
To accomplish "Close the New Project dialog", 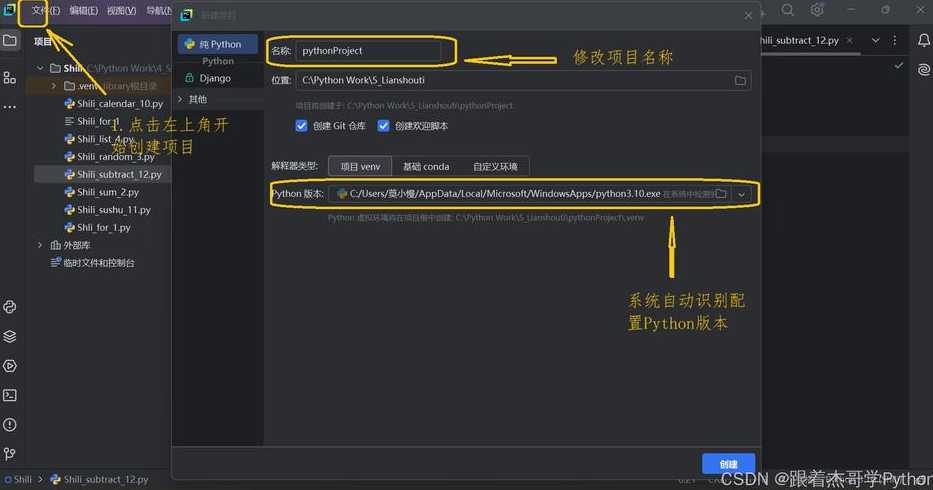I will tap(748, 16).
